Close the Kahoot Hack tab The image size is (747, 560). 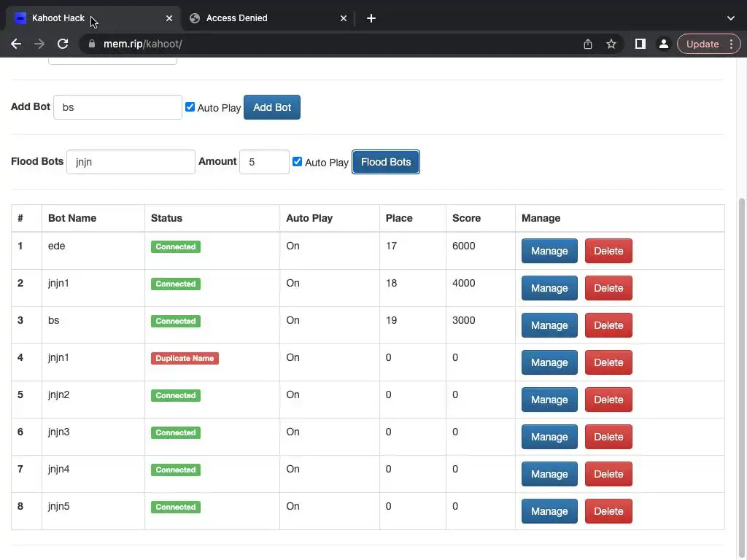point(169,18)
